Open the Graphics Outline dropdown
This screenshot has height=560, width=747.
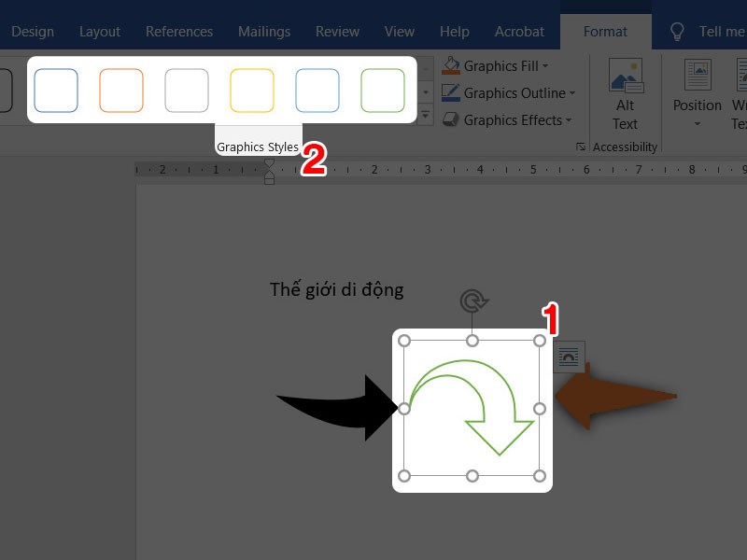pyautogui.click(x=572, y=92)
